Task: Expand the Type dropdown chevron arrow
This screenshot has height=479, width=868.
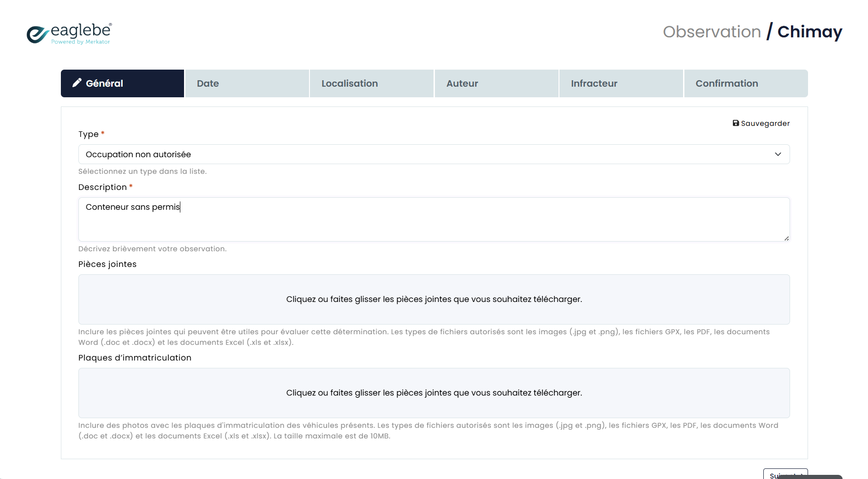Action: pos(778,154)
